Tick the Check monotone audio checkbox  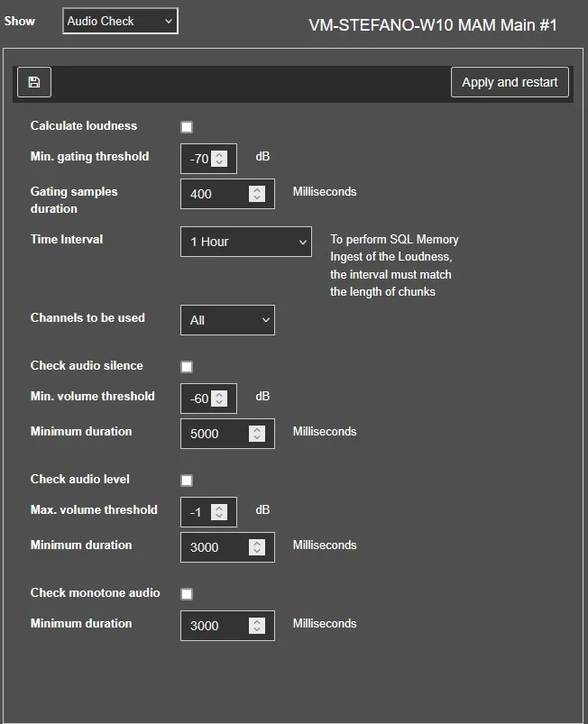pyautogui.click(x=187, y=594)
